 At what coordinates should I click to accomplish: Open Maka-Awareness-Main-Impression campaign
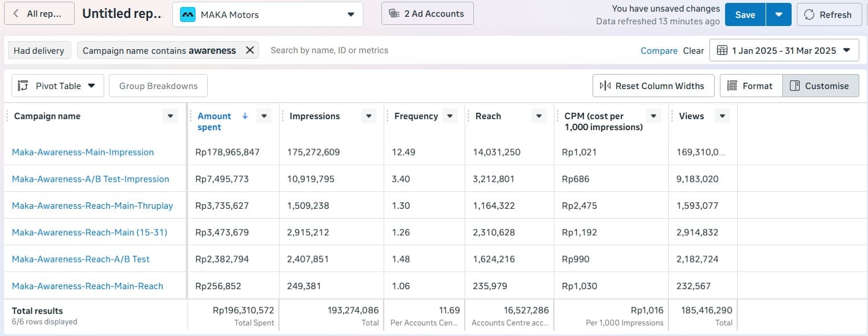[x=83, y=152]
